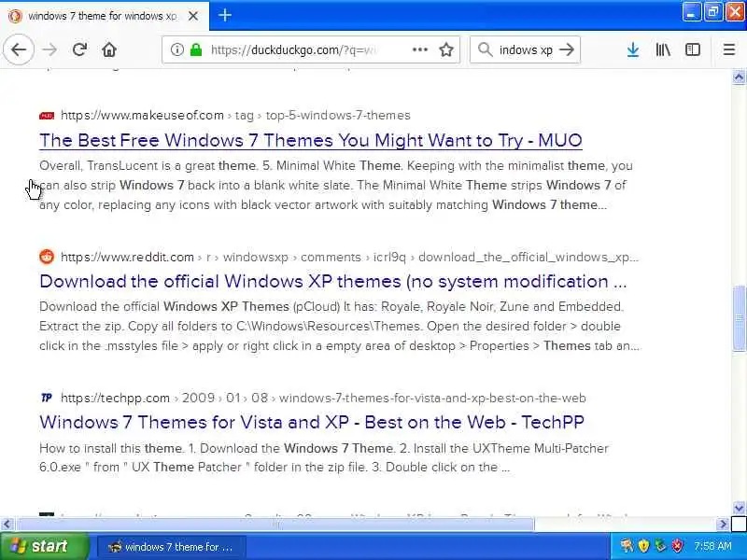
Task: Click the 'Overall, TransLucent' result snippet
Action: point(336,185)
